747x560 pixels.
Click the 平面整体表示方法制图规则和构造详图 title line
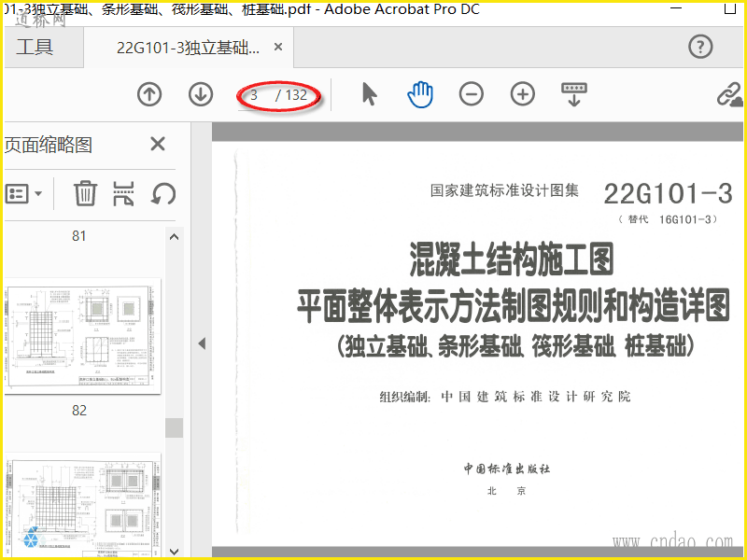point(514,305)
